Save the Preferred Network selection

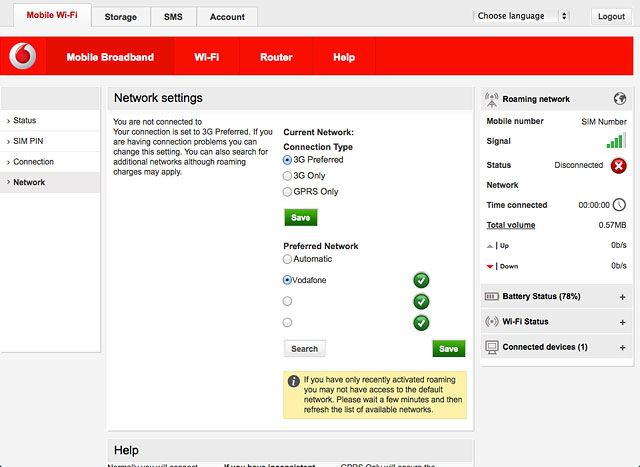[449, 349]
